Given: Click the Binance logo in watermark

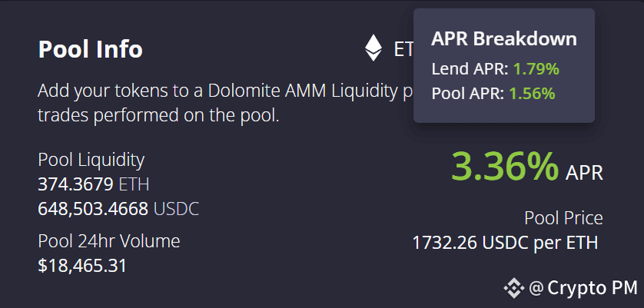Looking at the screenshot, I should pos(514,288).
